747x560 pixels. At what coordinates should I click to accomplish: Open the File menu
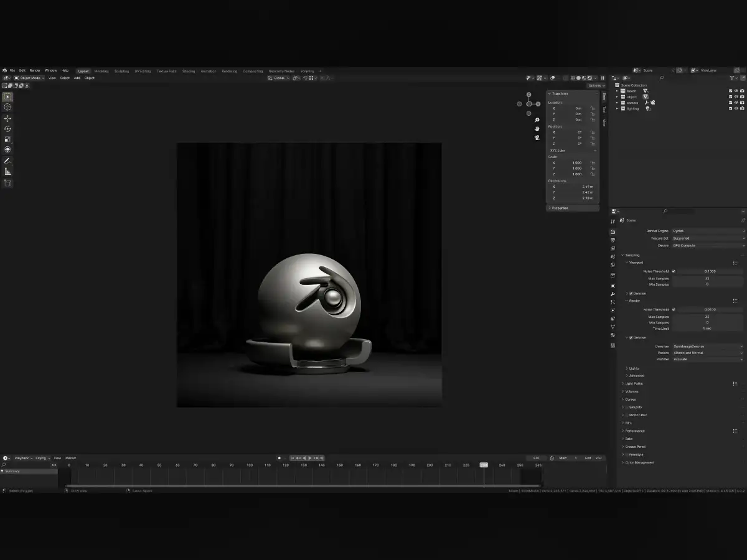point(12,70)
